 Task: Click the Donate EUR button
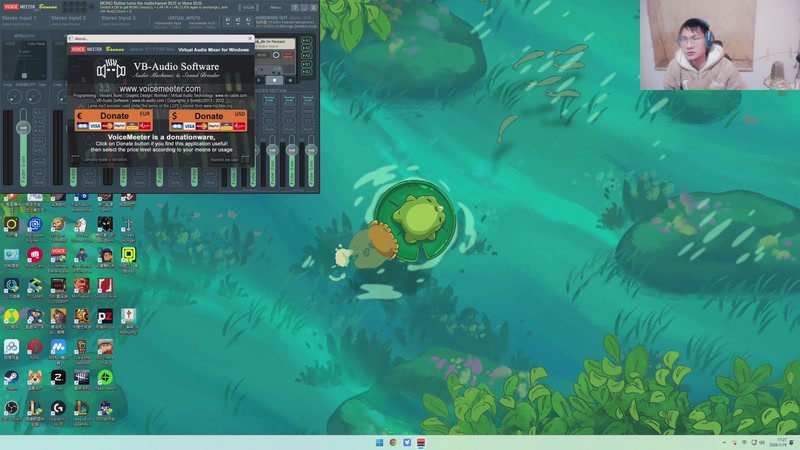point(113,120)
